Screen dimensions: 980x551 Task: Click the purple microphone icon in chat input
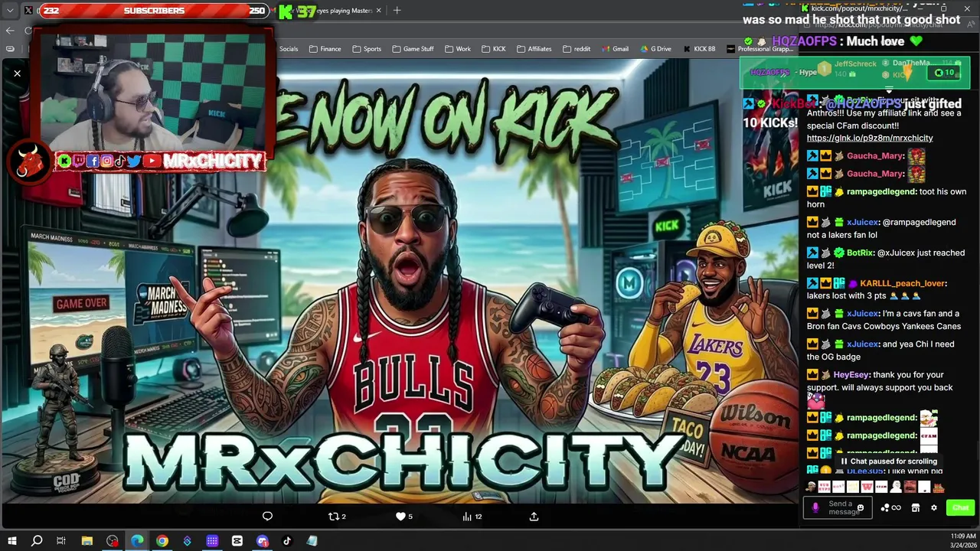tap(815, 507)
